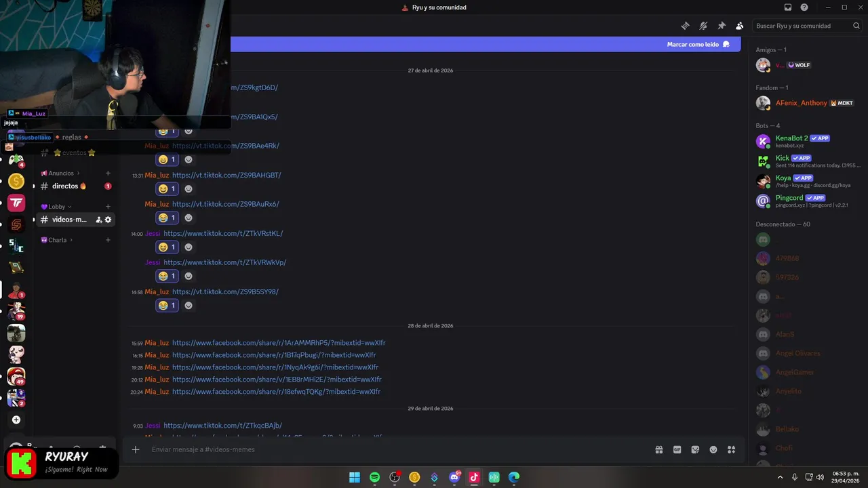Add channel plus next to Charla

tap(108, 240)
